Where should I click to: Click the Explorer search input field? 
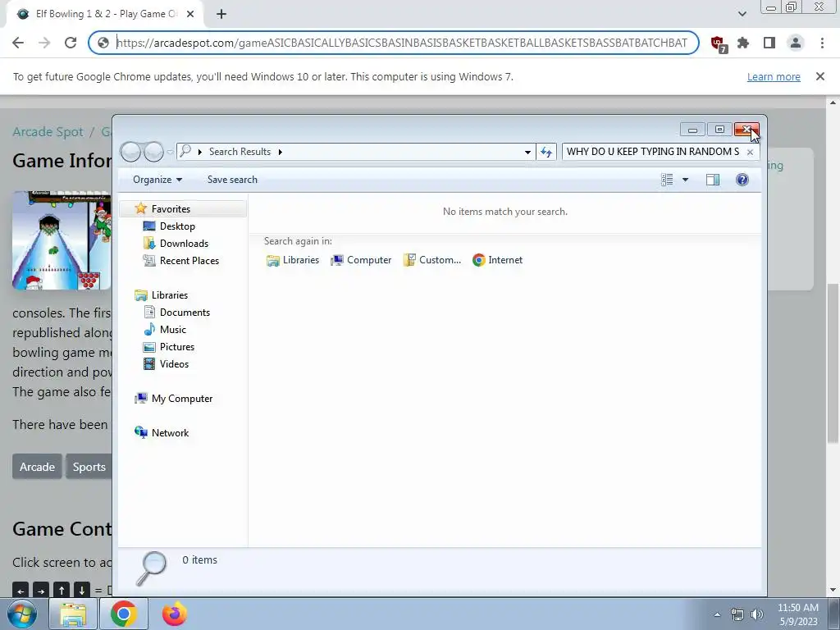tap(652, 152)
